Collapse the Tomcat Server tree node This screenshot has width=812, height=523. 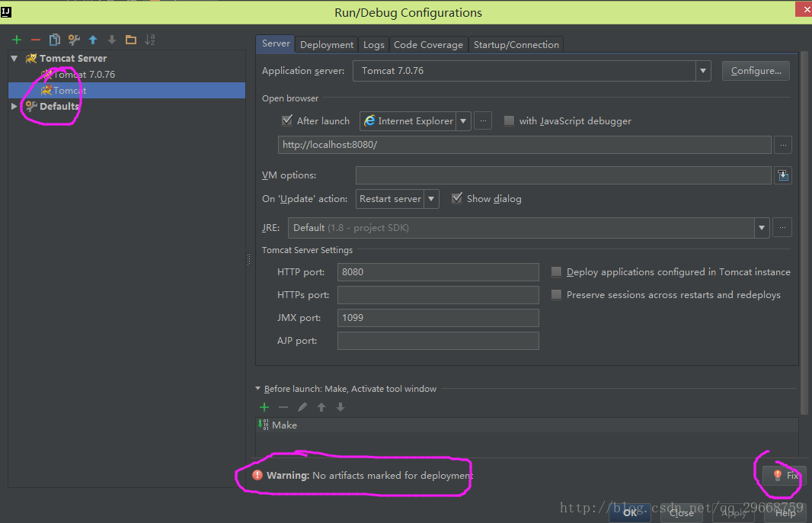[x=14, y=59]
